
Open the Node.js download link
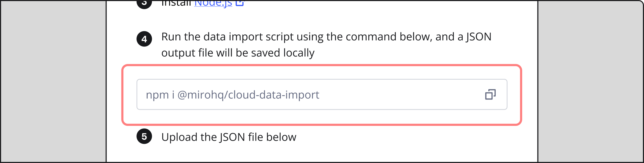[213, 3]
